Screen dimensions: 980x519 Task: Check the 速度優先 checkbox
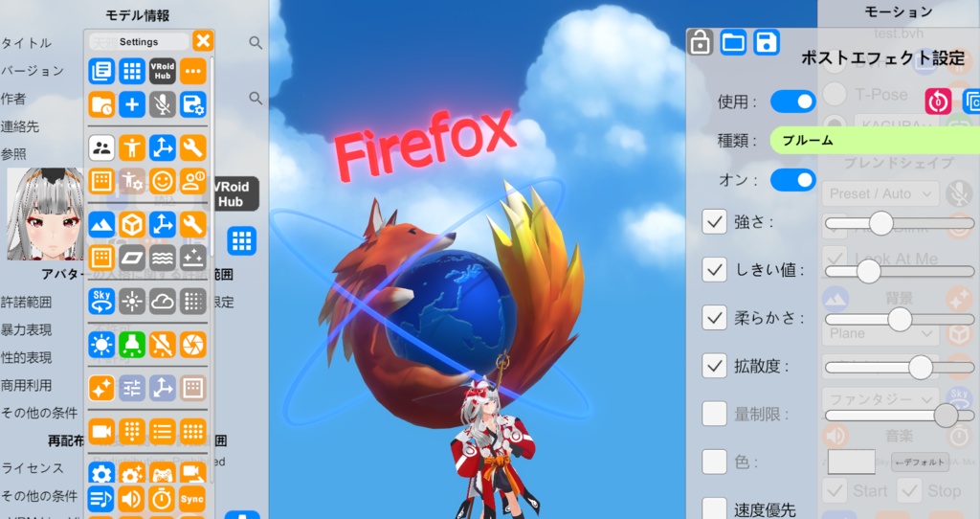714,509
